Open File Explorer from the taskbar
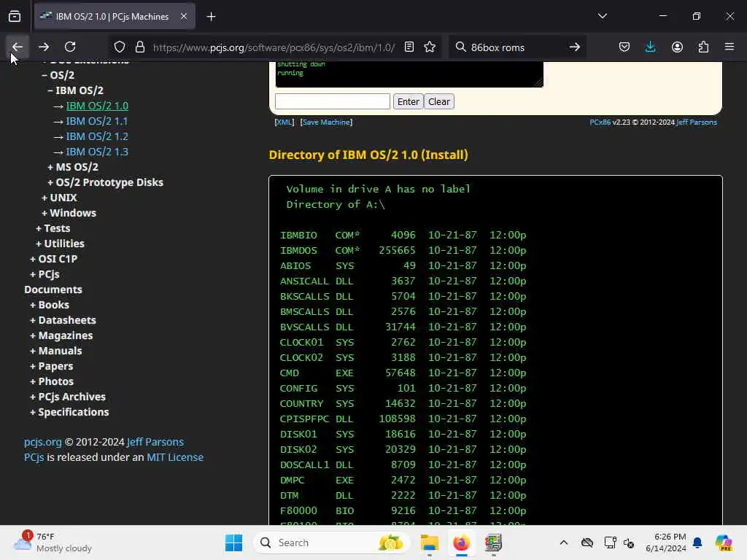Screen dimensions: 747x560 pos(429,542)
